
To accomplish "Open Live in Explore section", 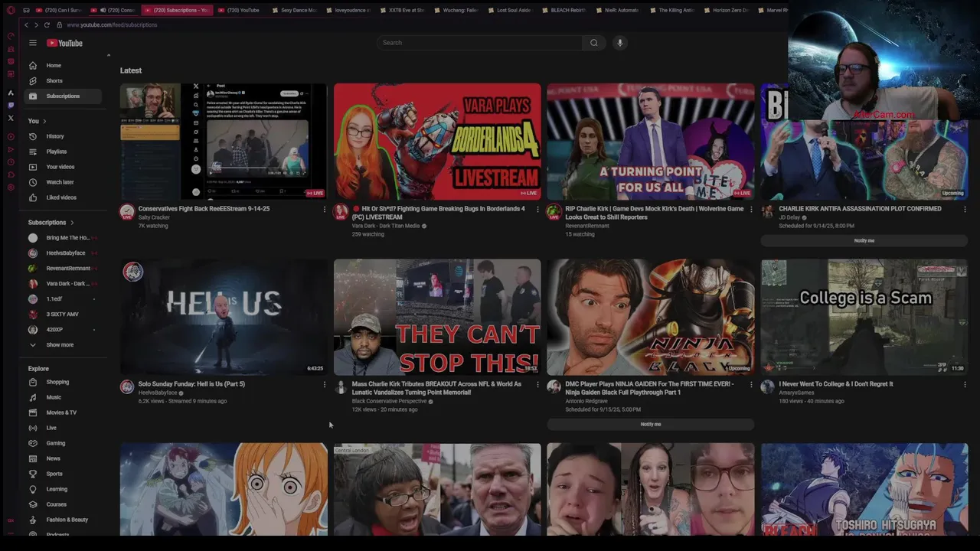I will (64, 428).
